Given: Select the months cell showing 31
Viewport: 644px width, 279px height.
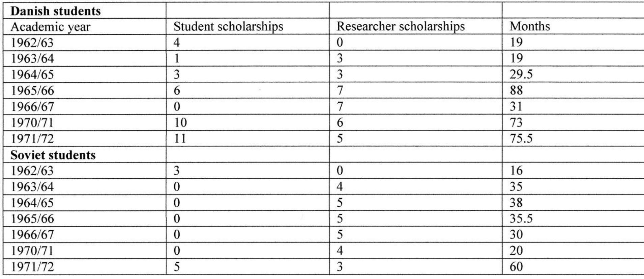Looking at the screenshot, I should tap(516, 107).
